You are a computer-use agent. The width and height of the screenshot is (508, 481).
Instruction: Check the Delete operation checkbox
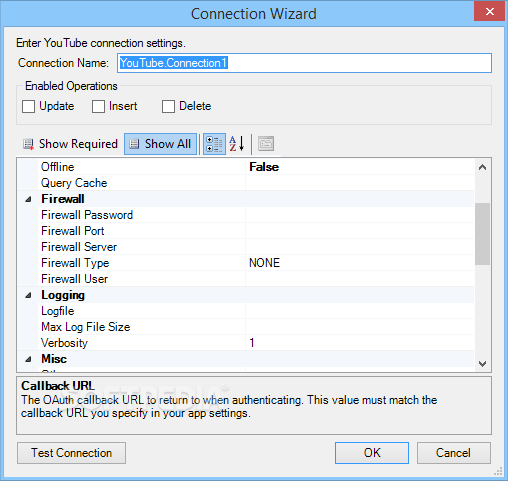[x=168, y=107]
